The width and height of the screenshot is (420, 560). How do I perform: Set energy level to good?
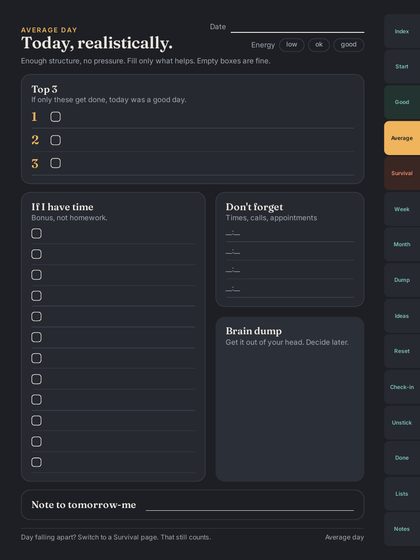(349, 45)
